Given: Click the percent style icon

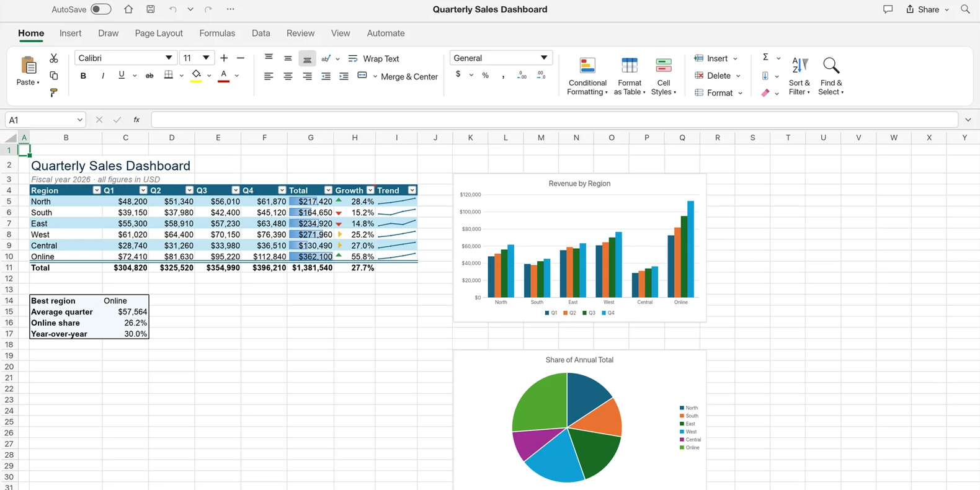Looking at the screenshot, I should tap(486, 75).
